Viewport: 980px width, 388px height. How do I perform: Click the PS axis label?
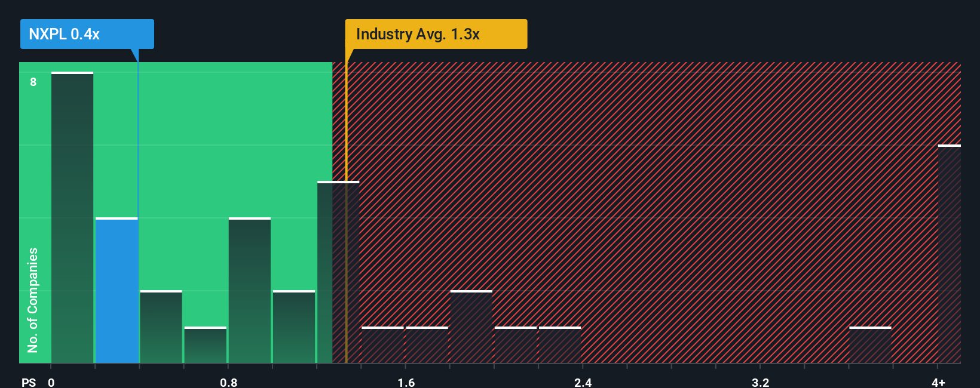click(29, 383)
